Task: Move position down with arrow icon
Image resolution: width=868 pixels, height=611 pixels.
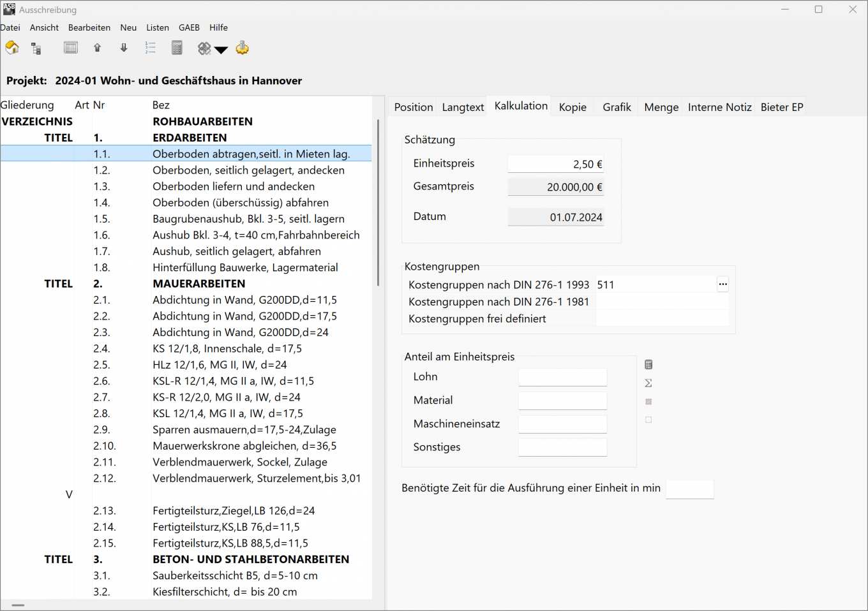Action: 124,48
